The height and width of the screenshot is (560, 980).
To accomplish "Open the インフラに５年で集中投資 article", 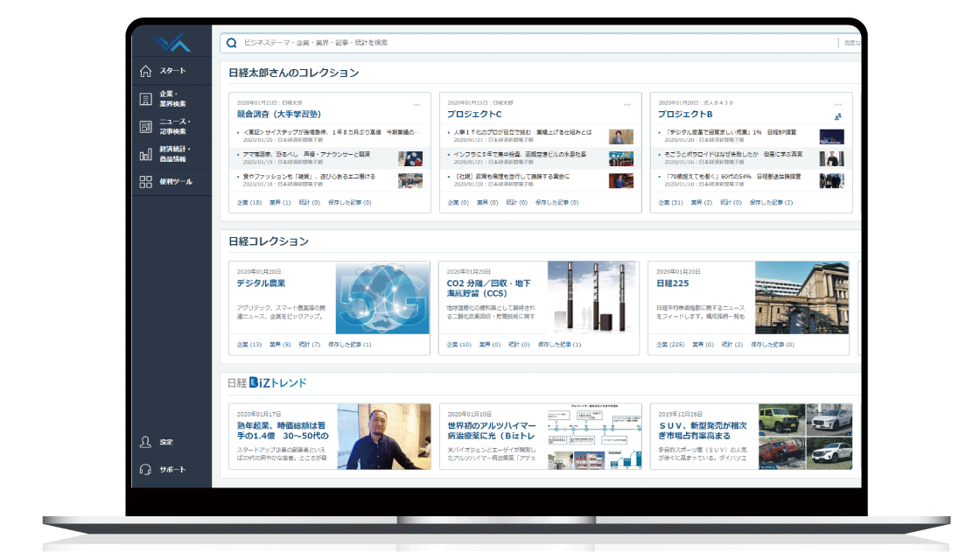I will point(520,154).
